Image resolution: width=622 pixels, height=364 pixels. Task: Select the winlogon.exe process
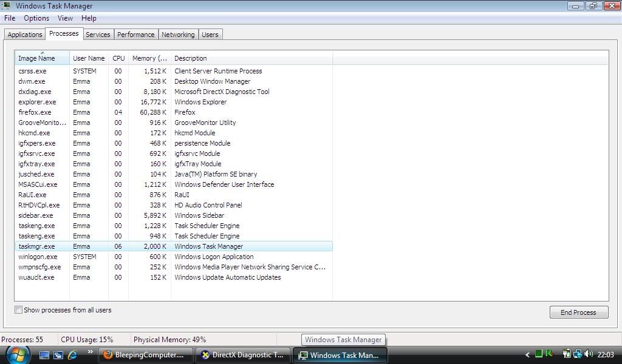click(x=174, y=256)
